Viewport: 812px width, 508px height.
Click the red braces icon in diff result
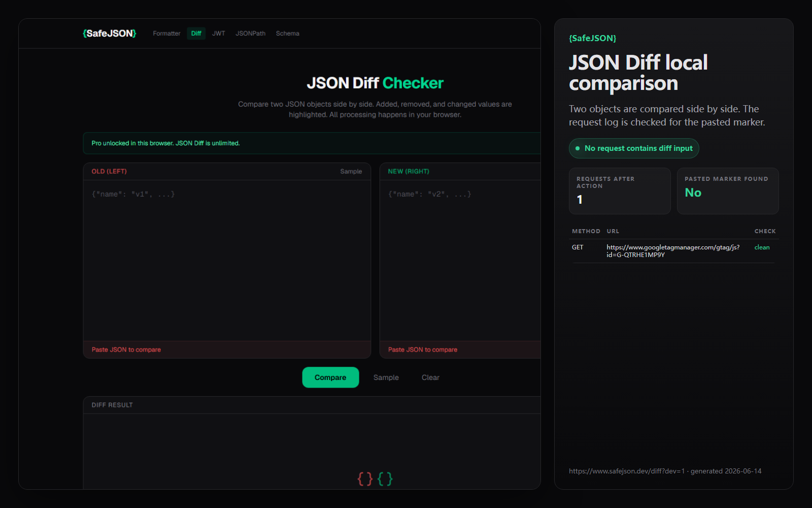tap(365, 479)
